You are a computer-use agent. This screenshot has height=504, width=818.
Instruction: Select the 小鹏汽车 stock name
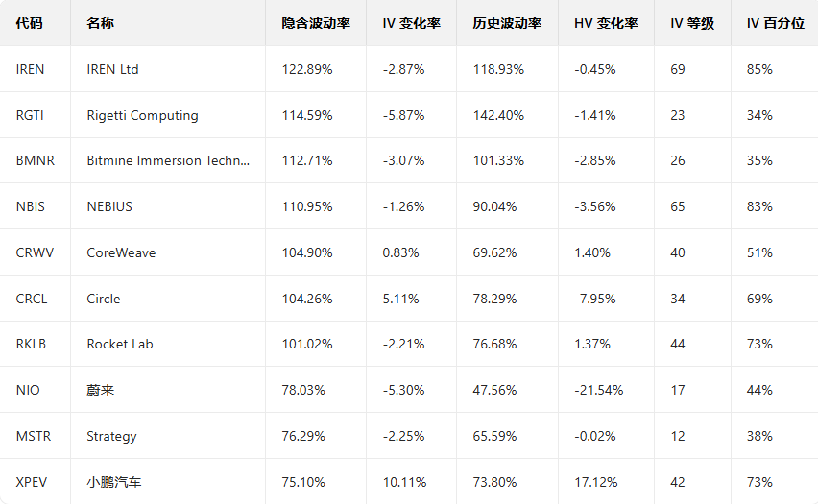(113, 482)
